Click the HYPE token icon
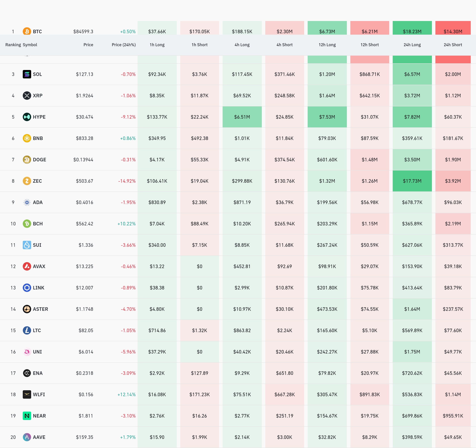 [x=27, y=117]
